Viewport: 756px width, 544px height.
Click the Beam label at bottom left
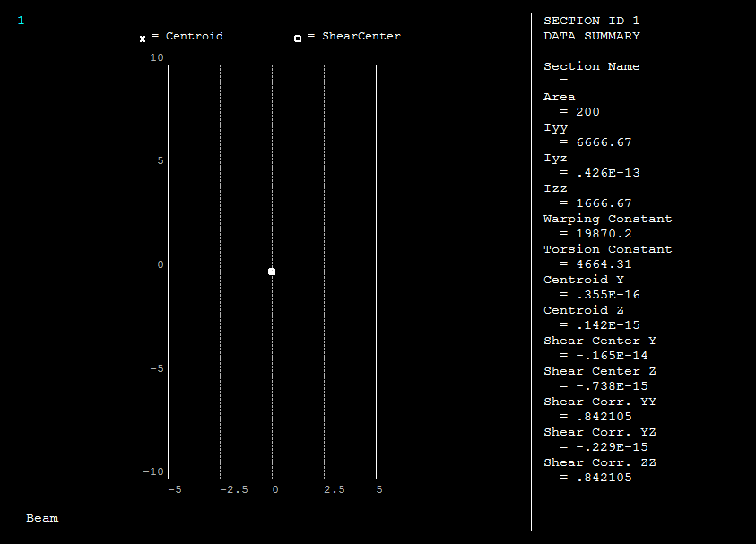pyautogui.click(x=42, y=518)
